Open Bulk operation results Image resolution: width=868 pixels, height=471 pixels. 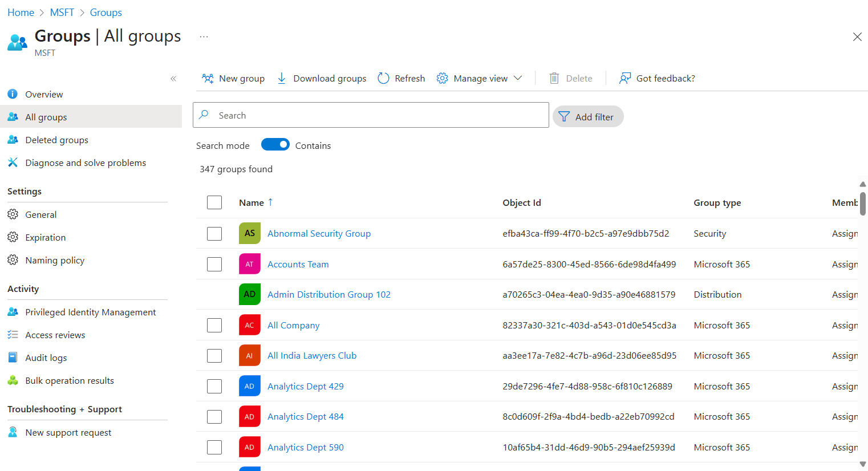tap(69, 380)
